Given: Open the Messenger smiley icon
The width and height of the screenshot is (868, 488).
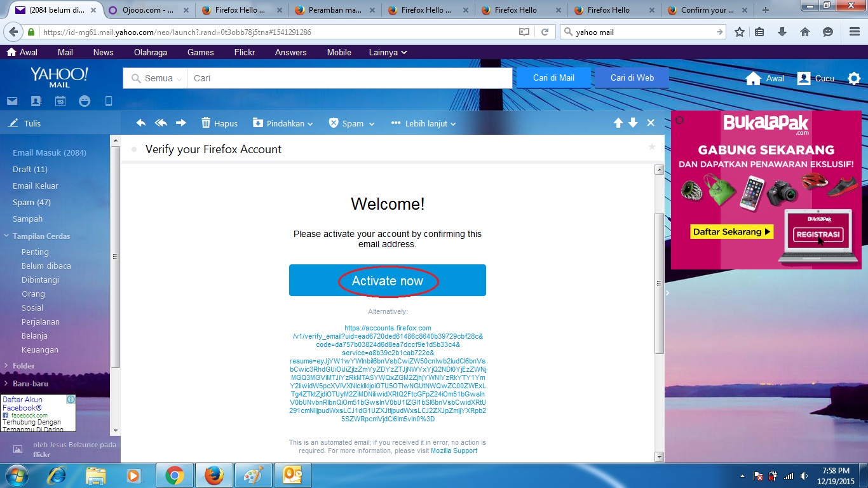Looking at the screenshot, I should (85, 101).
